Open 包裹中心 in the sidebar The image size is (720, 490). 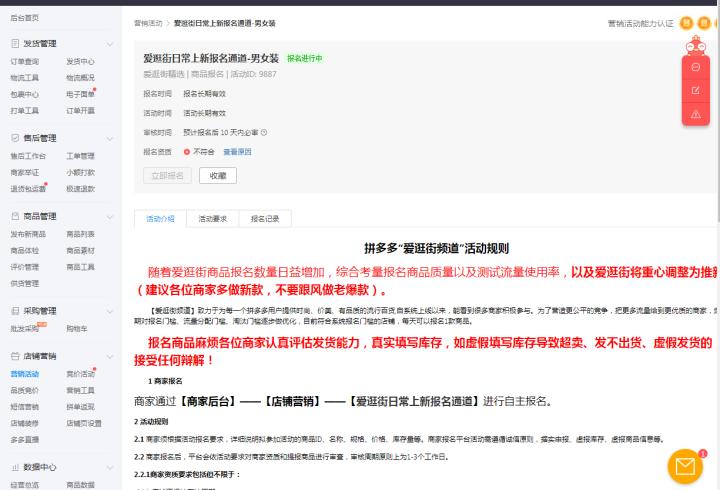[x=25, y=94]
